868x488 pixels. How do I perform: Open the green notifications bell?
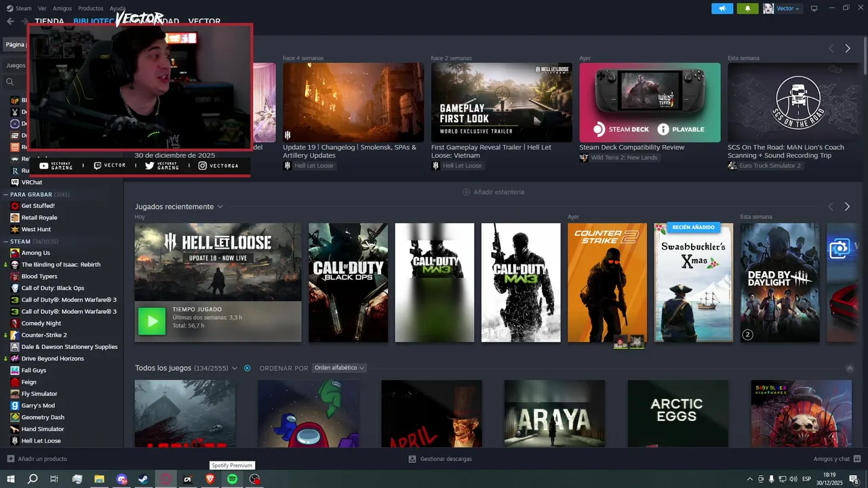[x=748, y=8]
